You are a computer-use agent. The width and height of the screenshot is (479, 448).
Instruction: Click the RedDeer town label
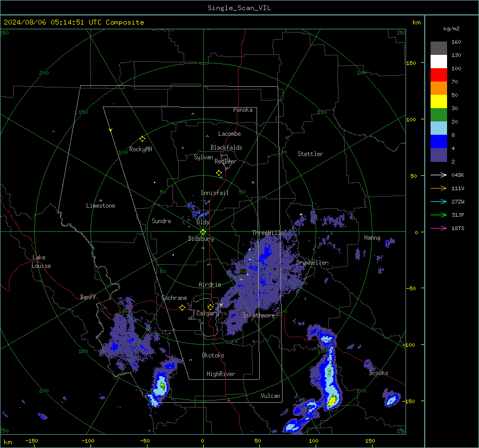point(226,161)
